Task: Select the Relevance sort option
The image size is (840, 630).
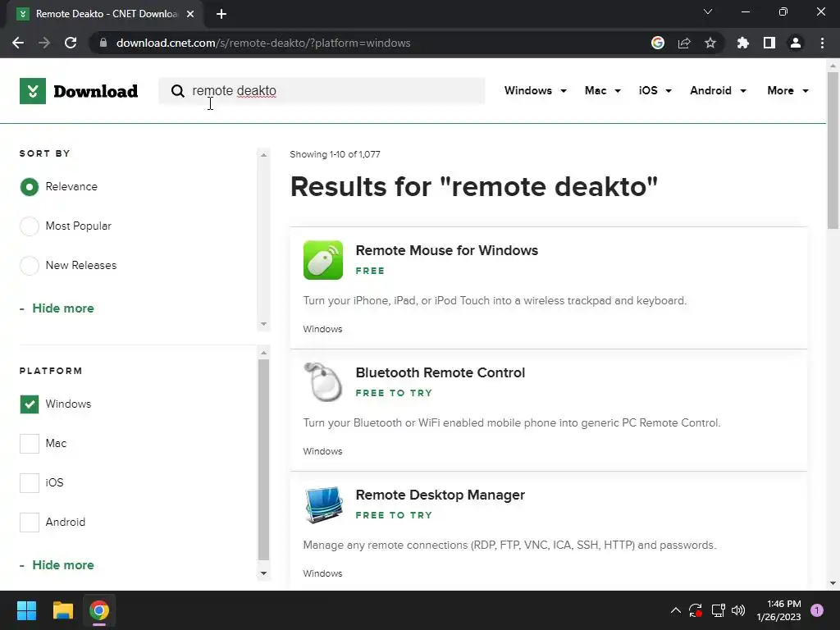Action: [30, 187]
